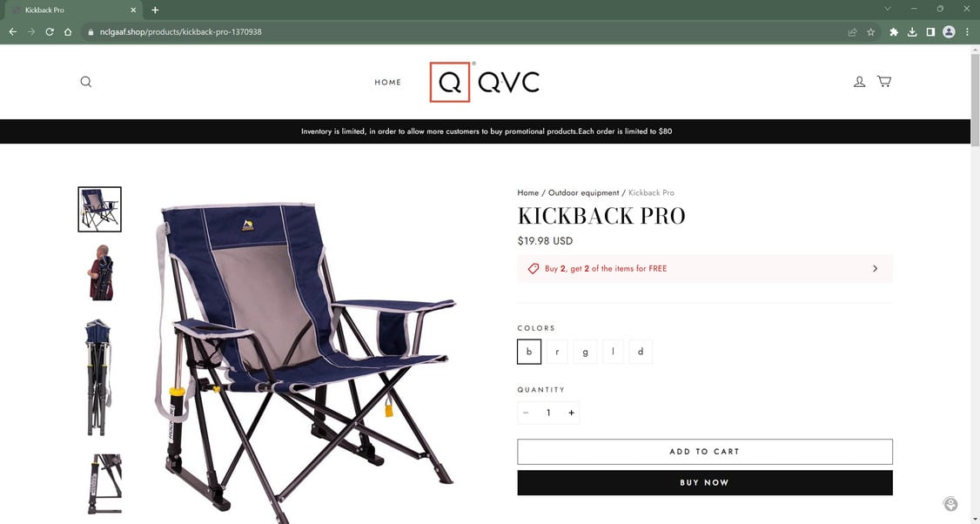Open the site search magnifier icon

point(86,82)
